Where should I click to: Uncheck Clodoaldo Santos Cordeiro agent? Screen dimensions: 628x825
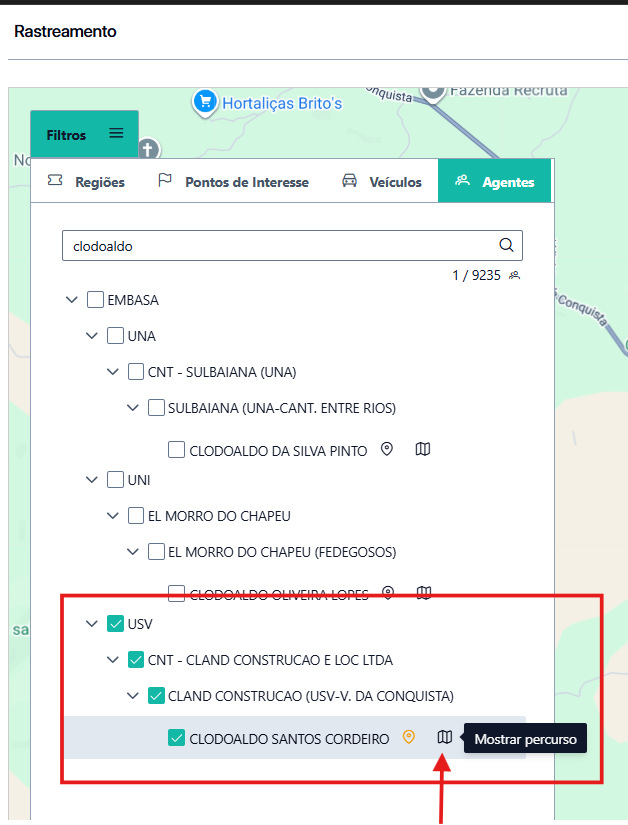(177, 738)
